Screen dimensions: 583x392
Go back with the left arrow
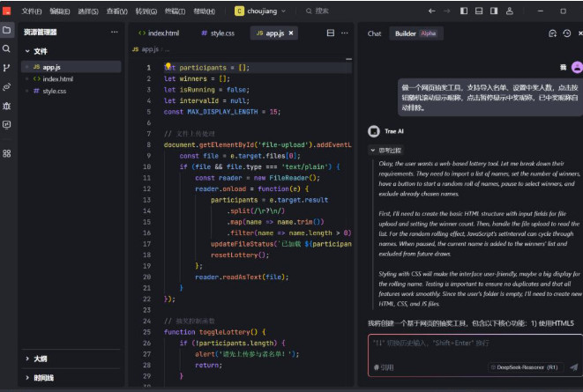(431, 11)
